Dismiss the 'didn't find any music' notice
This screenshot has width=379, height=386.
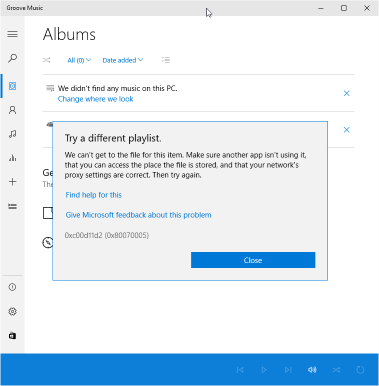click(347, 93)
